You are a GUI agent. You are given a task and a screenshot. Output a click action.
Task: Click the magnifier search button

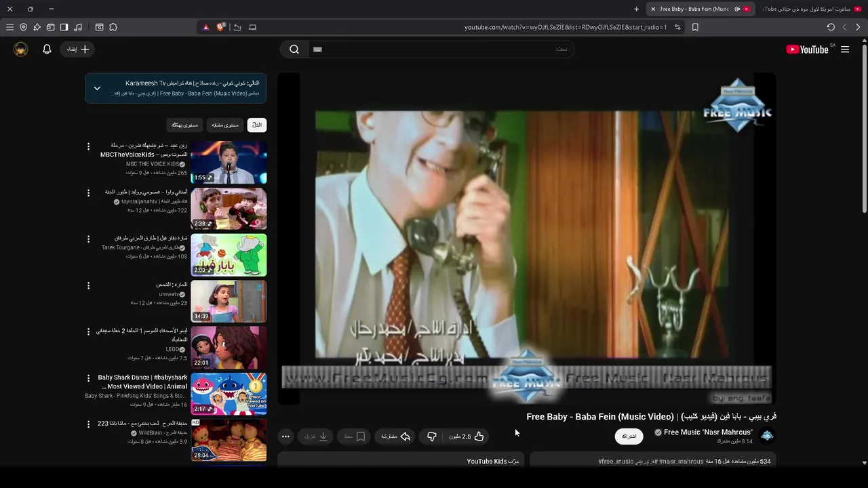(294, 49)
